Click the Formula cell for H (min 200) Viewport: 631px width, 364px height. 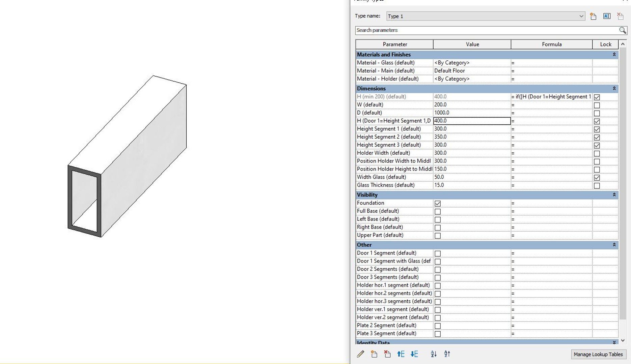(552, 97)
